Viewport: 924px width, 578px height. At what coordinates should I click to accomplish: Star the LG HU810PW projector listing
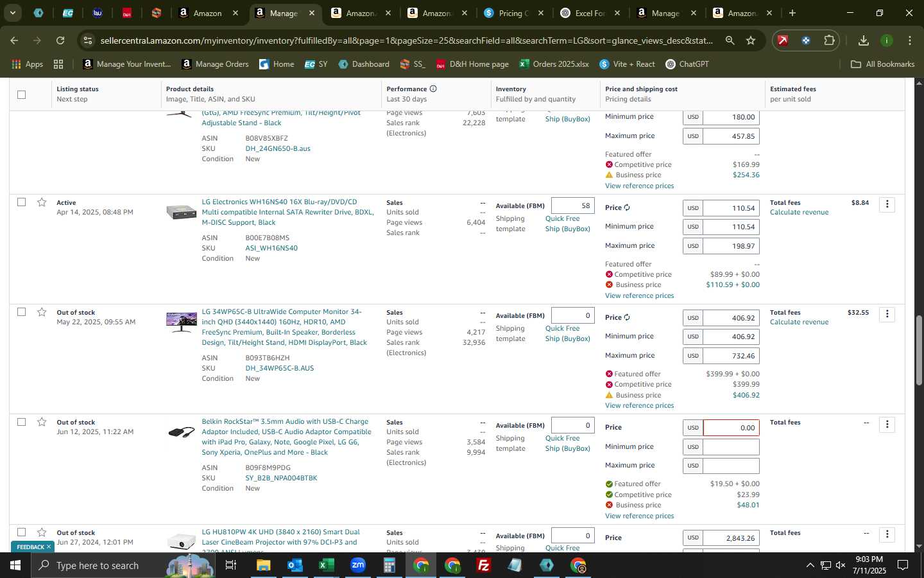(42, 532)
